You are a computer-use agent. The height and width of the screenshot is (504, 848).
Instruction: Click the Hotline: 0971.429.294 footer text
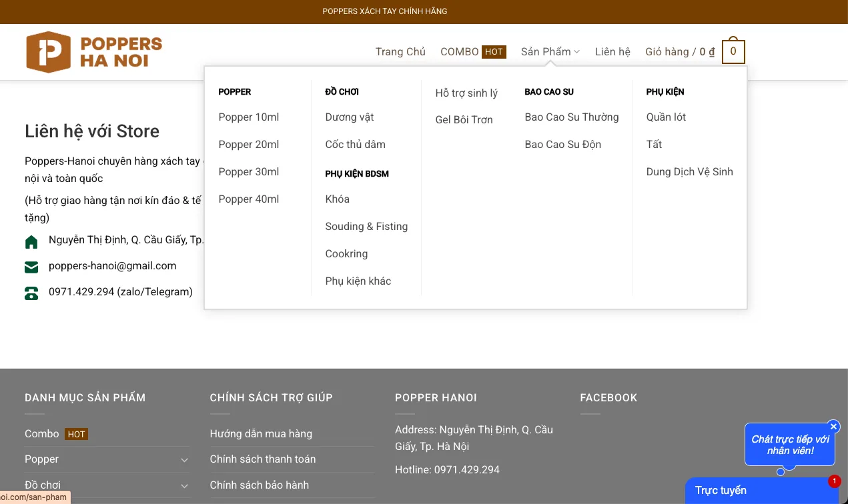click(x=447, y=470)
